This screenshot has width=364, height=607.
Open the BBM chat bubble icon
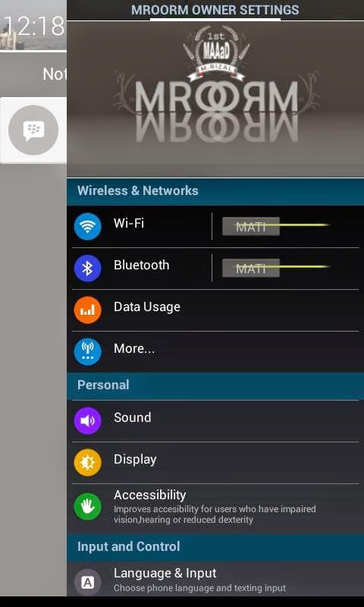tap(33, 131)
